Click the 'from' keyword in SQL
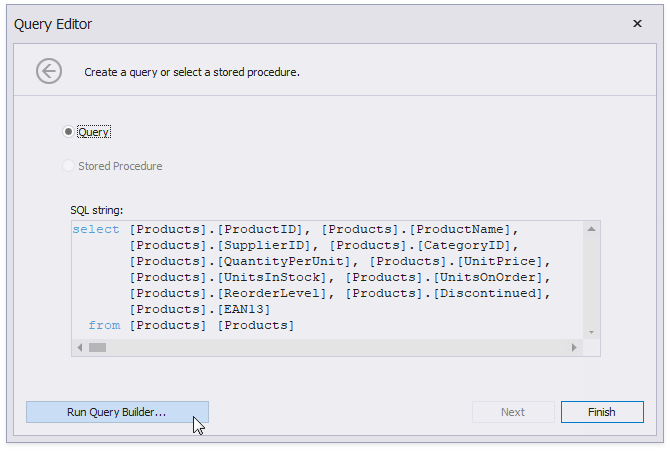 coord(104,325)
